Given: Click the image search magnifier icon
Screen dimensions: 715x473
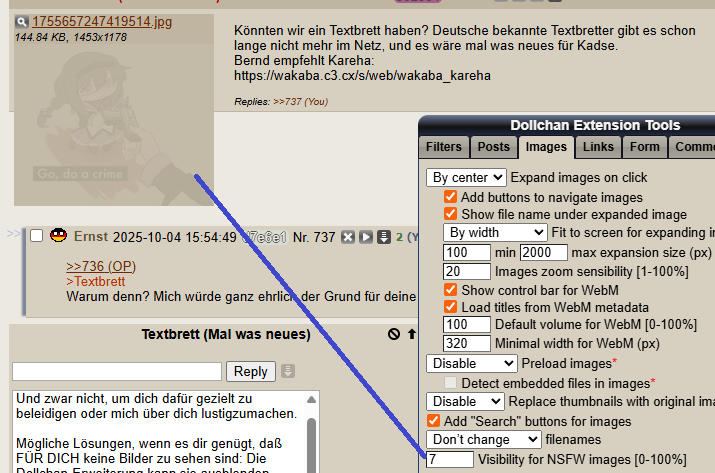Looking at the screenshot, I should pos(22,21).
